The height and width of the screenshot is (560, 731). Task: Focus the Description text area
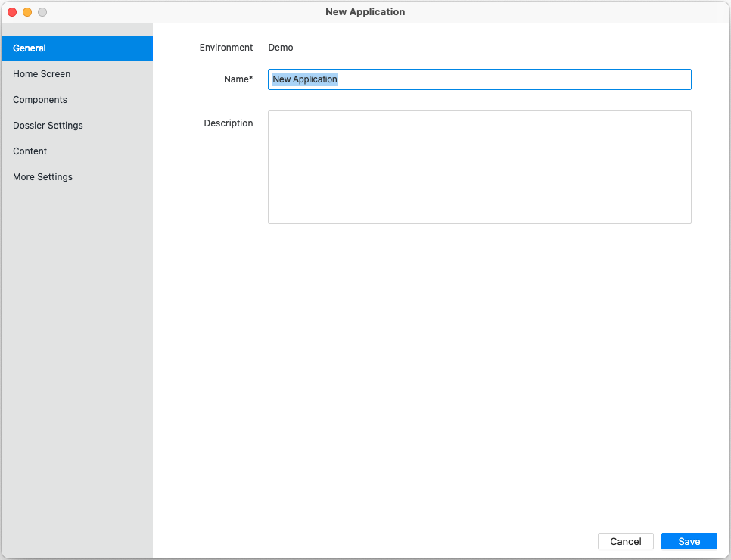pyautogui.click(x=479, y=167)
